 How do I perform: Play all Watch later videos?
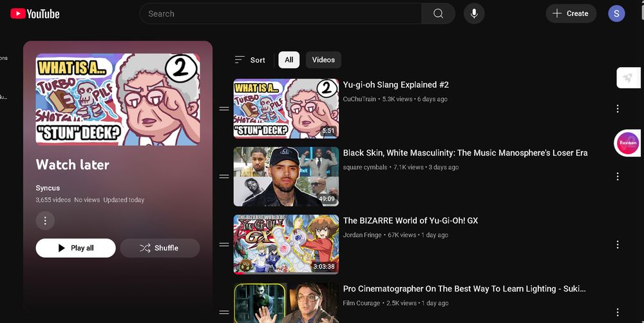[x=75, y=248]
